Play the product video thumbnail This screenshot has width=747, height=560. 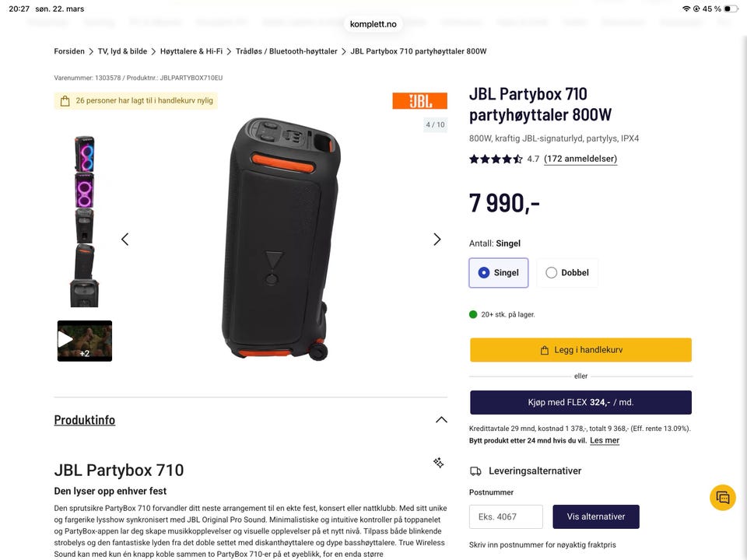pyautogui.click(x=85, y=341)
